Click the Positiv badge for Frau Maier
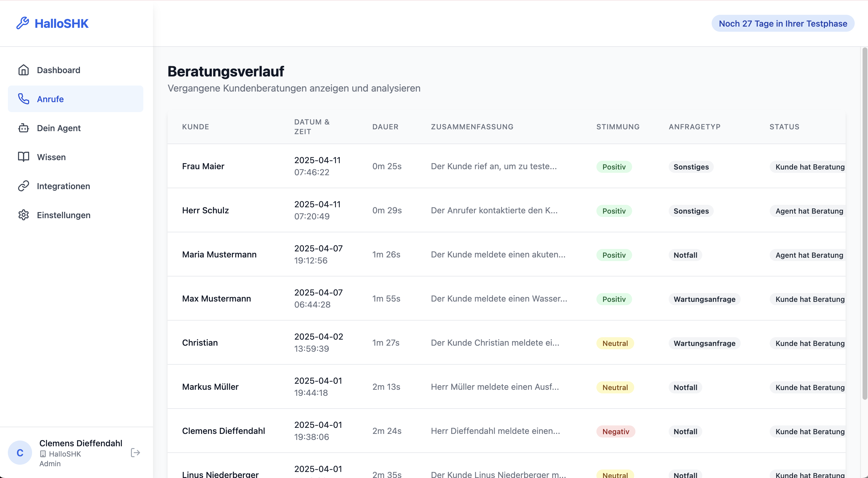The height and width of the screenshot is (478, 868). point(614,166)
